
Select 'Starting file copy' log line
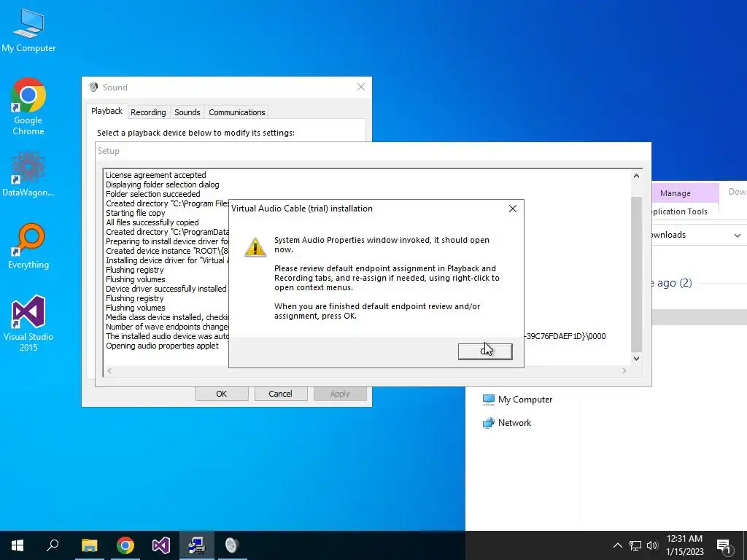[x=135, y=213]
